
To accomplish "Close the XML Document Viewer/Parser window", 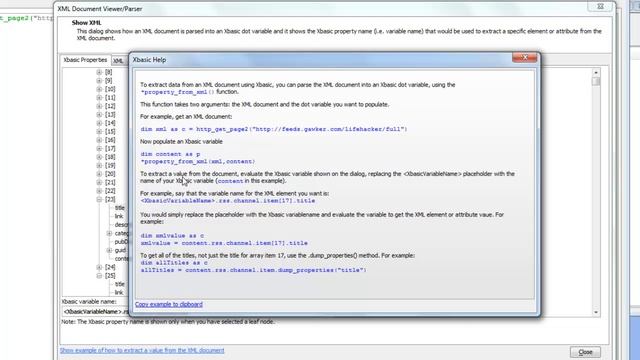I will click(600, 6).
